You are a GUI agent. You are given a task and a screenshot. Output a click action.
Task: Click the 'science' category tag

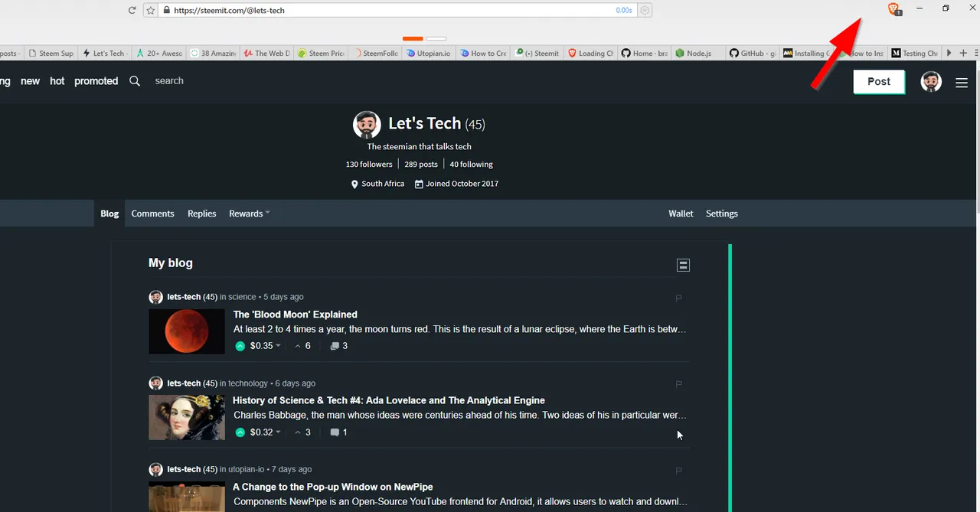(242, 297)
